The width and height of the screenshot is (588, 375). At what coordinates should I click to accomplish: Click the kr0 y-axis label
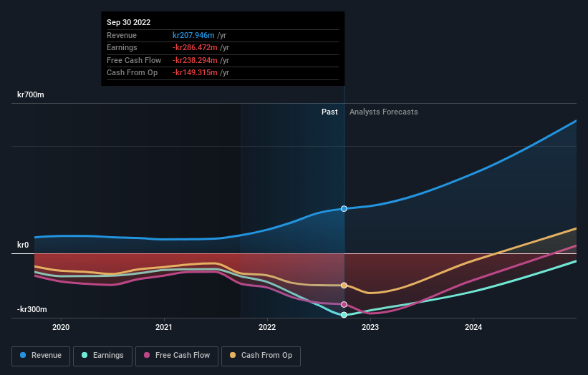[x=23, y=245]
